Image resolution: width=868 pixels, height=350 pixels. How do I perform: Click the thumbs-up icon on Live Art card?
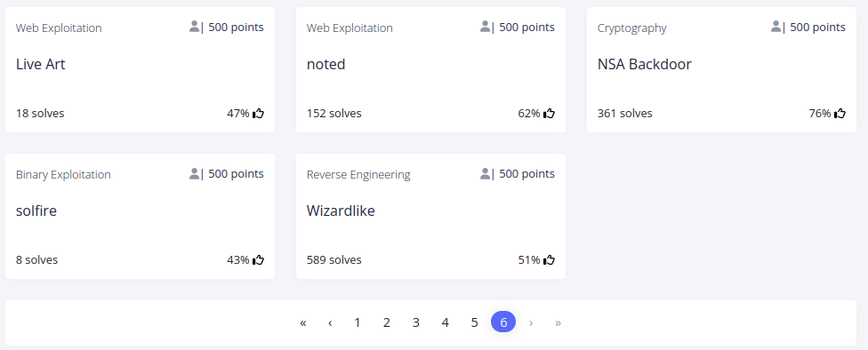(258, 114)
